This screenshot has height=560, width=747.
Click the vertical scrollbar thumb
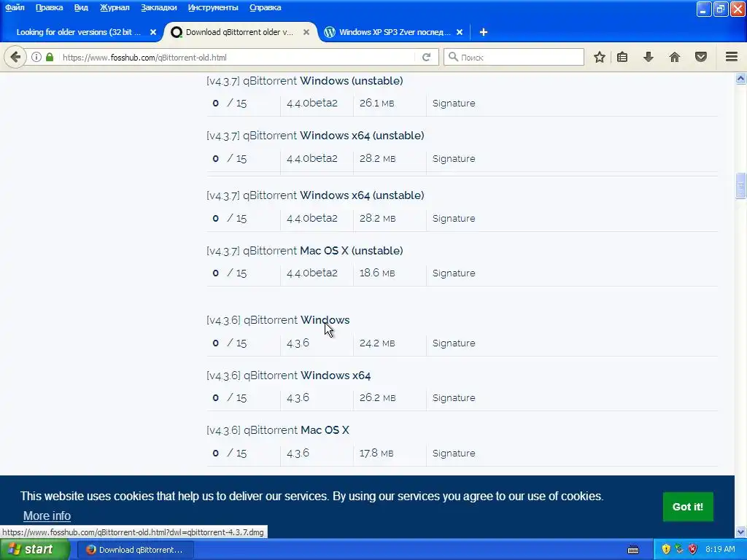(x=741, y=186)
